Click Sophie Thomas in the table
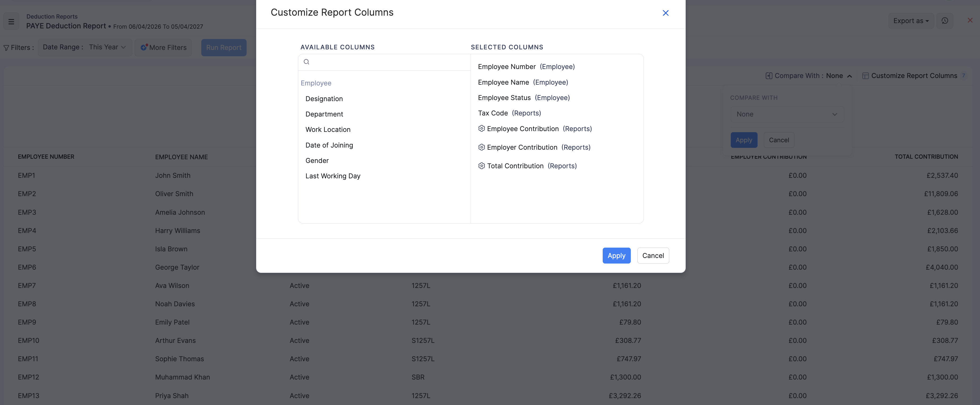The height and width of the screenshot is (405, 980). (x=179, y=359)
